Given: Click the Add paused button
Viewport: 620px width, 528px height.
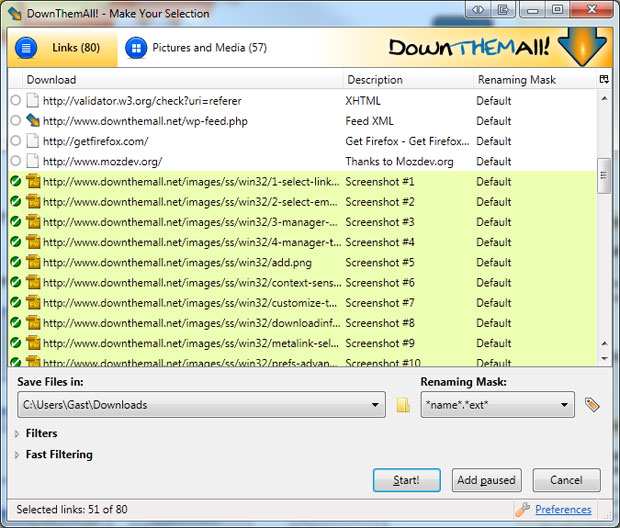Looking at the screenshot, I should click(486, 480).
